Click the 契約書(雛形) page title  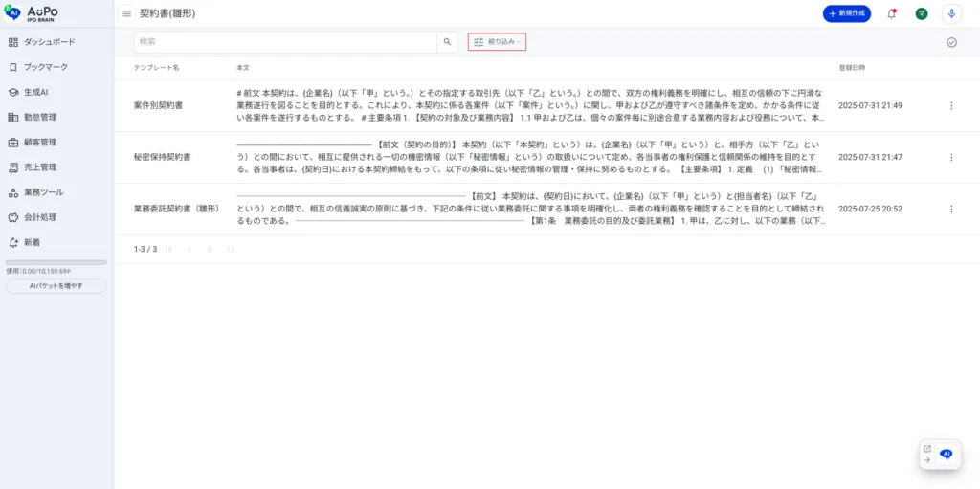[167, 13]
